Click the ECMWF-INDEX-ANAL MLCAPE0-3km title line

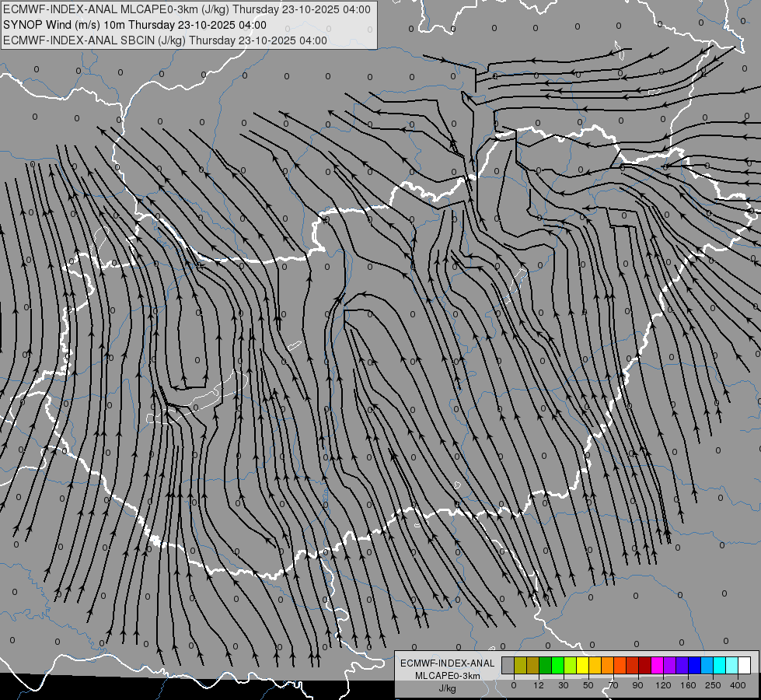tap(187, 9)
